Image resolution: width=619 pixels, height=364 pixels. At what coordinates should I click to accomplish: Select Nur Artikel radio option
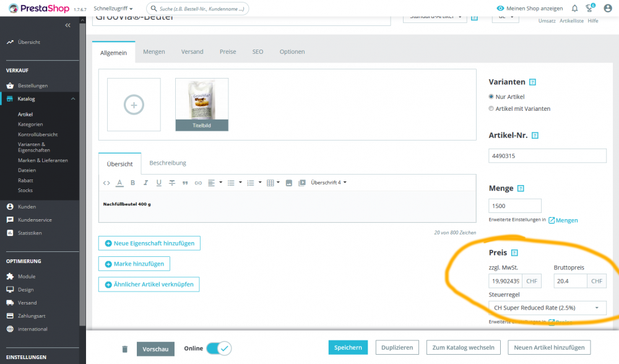click(491, 97)
